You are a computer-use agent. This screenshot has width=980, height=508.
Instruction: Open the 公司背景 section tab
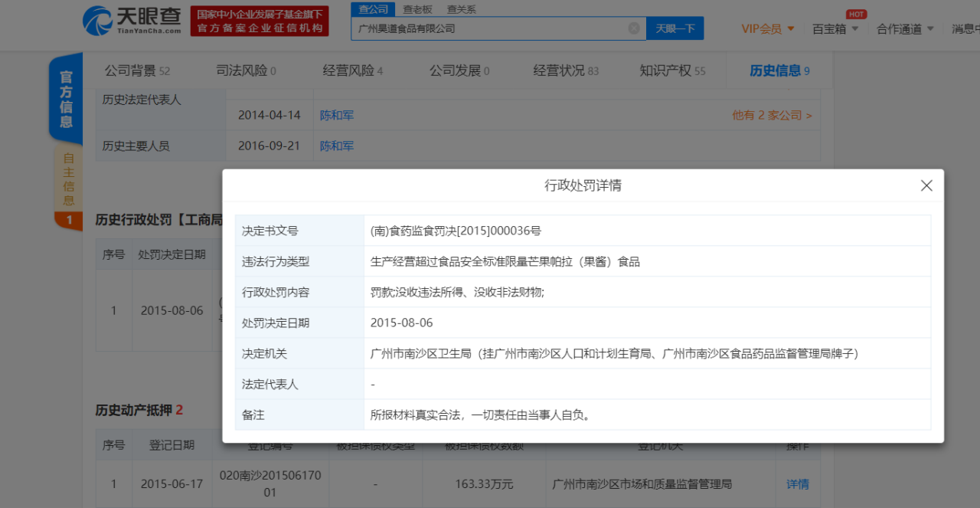137,71
